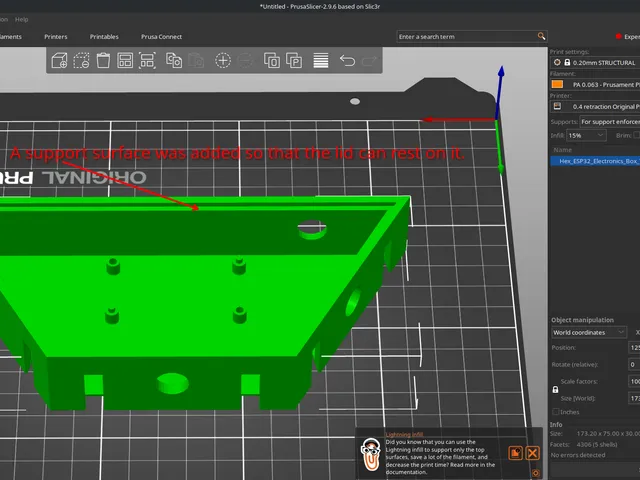Toggle the scale factors proportional lock
This screenshot has height=480, width=640.
point(555,389)
